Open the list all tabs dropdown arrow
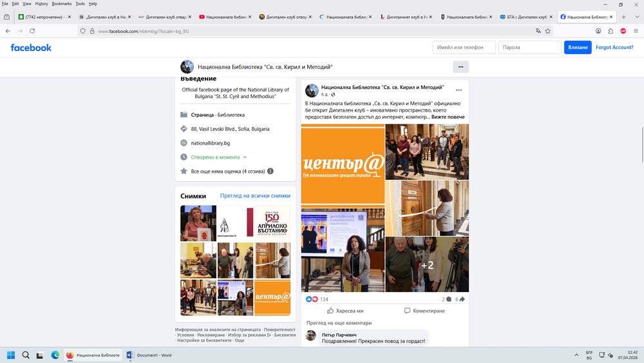Viewport: 644px width, 363px height. click(637, 17)
